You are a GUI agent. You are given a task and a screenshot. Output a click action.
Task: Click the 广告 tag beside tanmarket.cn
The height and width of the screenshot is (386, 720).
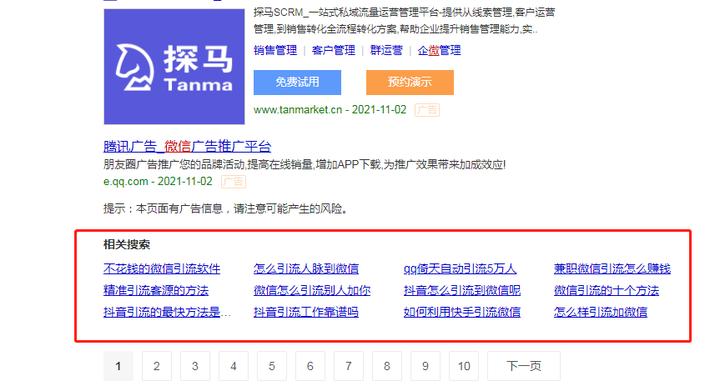427,110
